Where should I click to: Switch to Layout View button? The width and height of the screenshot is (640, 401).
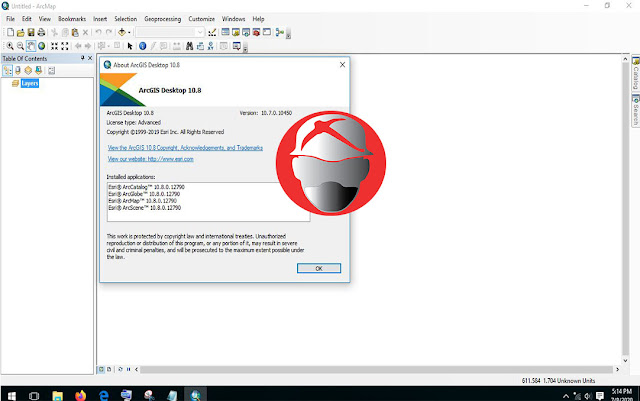109,369
